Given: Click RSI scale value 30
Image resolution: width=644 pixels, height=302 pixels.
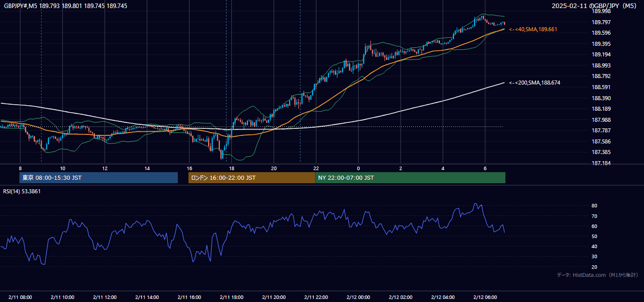Looking at the screenshot, I should click(595, 256).
